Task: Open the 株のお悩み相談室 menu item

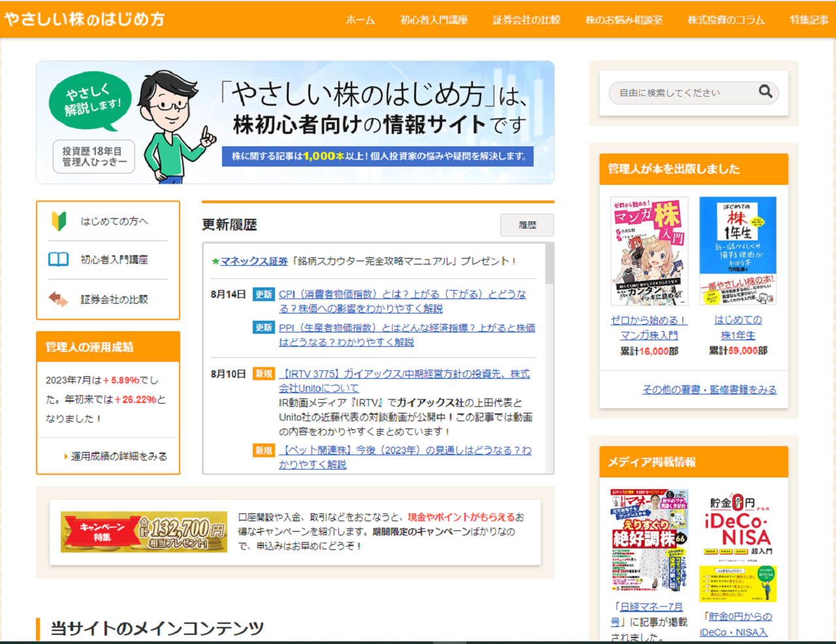Action: coord(625,20)
